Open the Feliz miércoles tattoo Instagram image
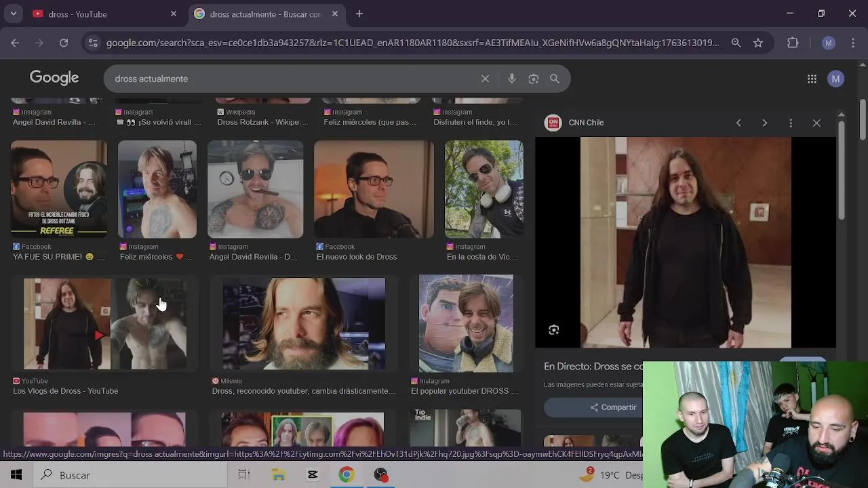 [157, 189]
